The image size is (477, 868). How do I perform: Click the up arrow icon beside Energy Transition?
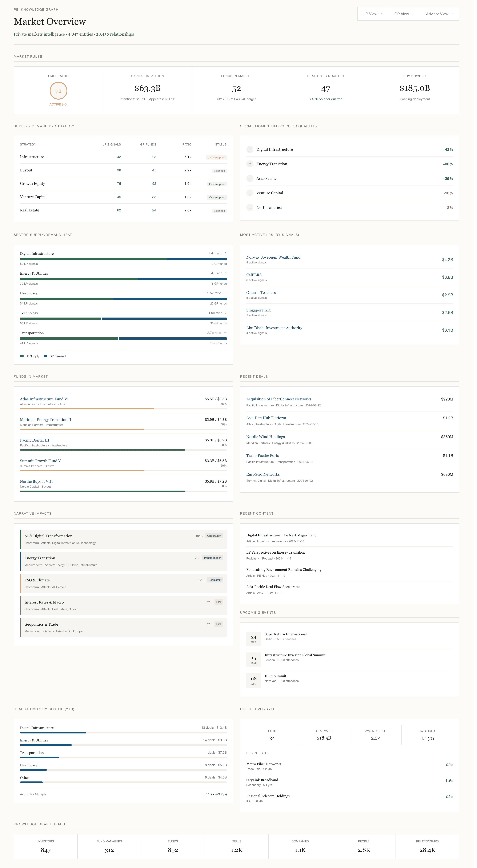(x=250, y=164)
